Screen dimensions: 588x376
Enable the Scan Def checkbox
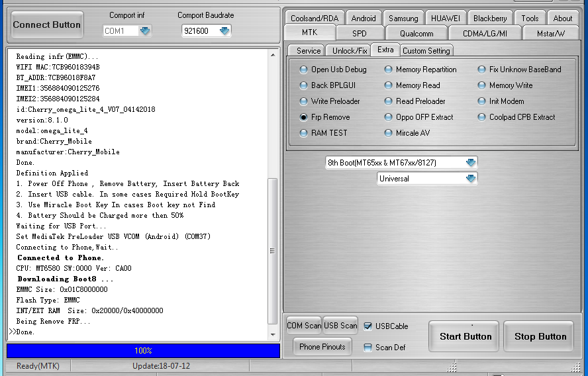(x=368, y=348)
